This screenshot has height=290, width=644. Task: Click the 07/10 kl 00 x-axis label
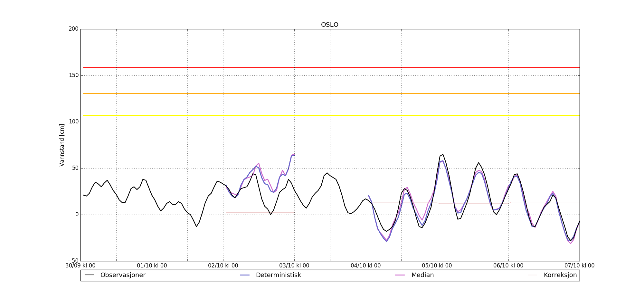[x=579, y=266]
